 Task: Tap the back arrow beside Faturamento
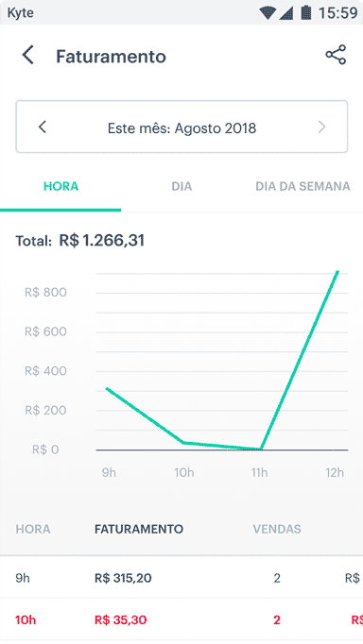tap(28, 56)
